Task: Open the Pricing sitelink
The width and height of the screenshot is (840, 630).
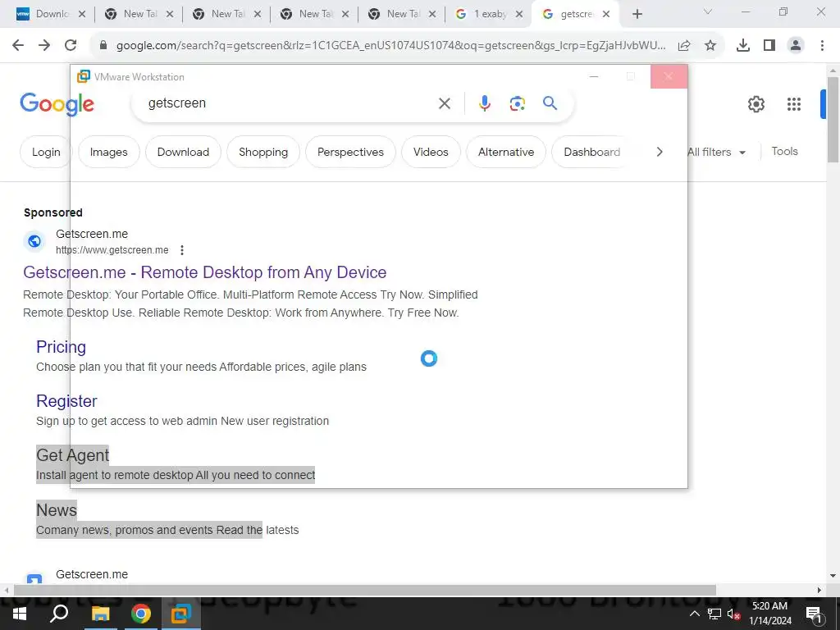Action: (x=61, y=347)
